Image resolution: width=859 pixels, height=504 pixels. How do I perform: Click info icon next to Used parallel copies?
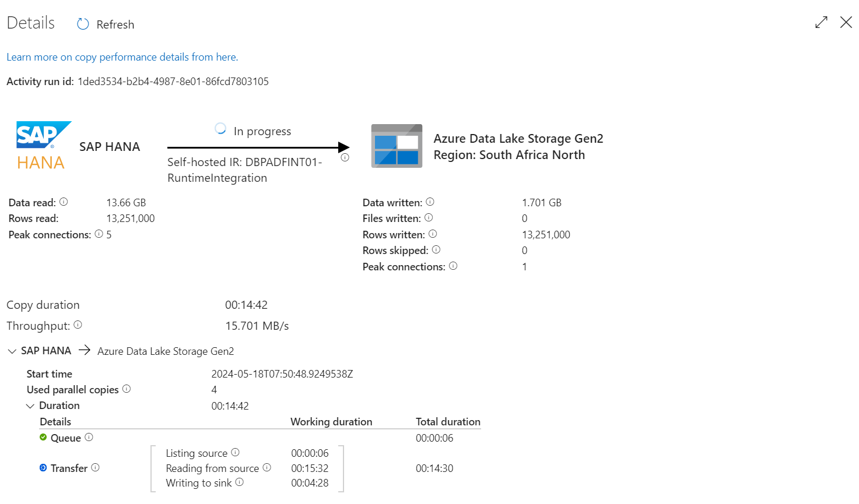(127, 389)
